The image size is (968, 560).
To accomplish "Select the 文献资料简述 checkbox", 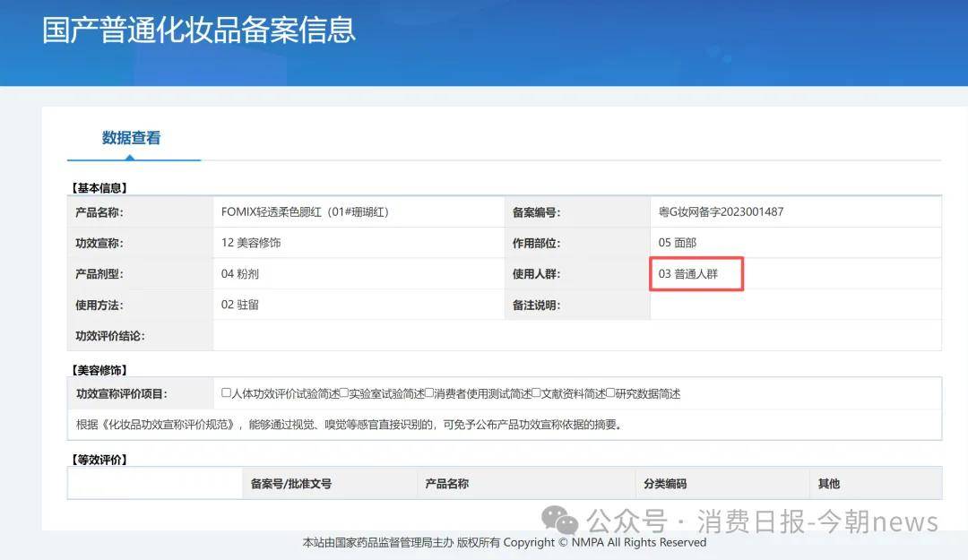I will 536,393.
